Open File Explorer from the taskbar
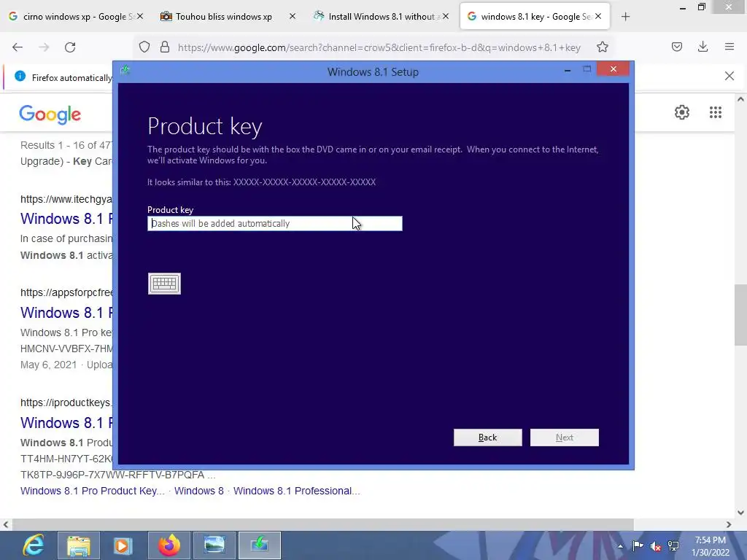Image resolution: width=747 pixels, height=560 pixels. point(79,545)
